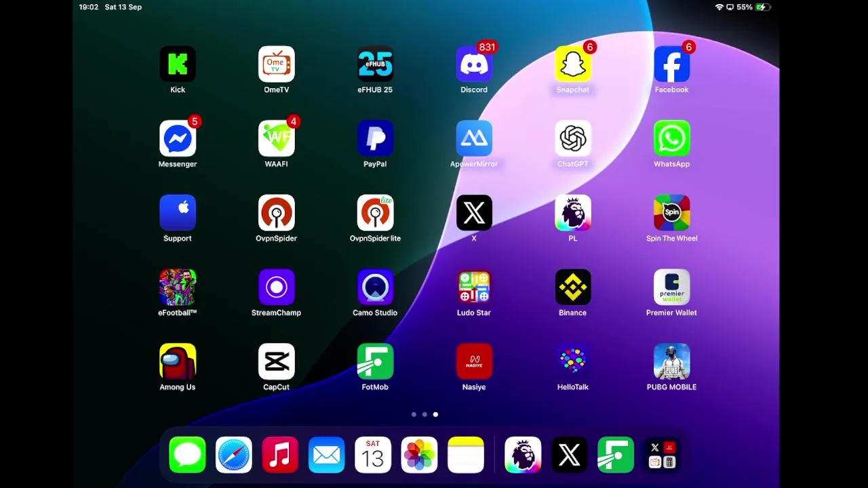Launch Ludo Star game
The height and width of the screenshot is (488, 868).
(474, 287)
